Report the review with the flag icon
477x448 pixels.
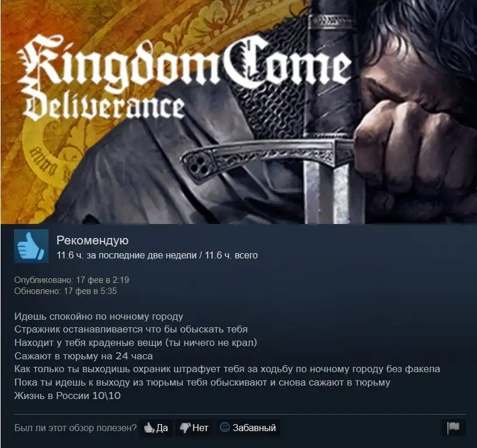coord(453,428)
